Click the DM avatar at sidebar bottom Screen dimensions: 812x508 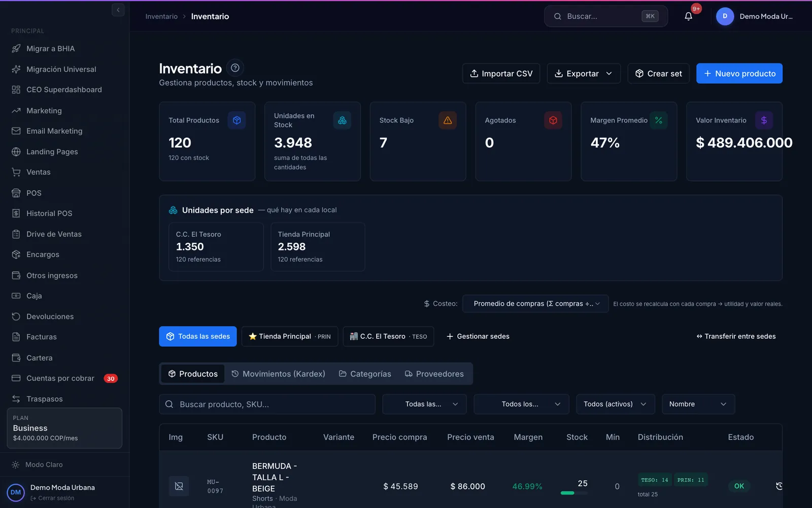pos(16,492)
